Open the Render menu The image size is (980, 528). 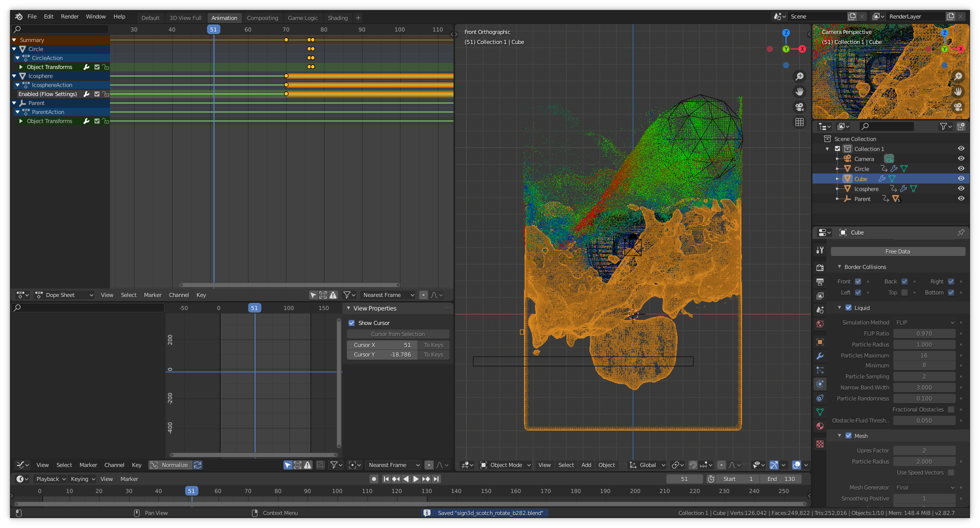tap(69, 16)
